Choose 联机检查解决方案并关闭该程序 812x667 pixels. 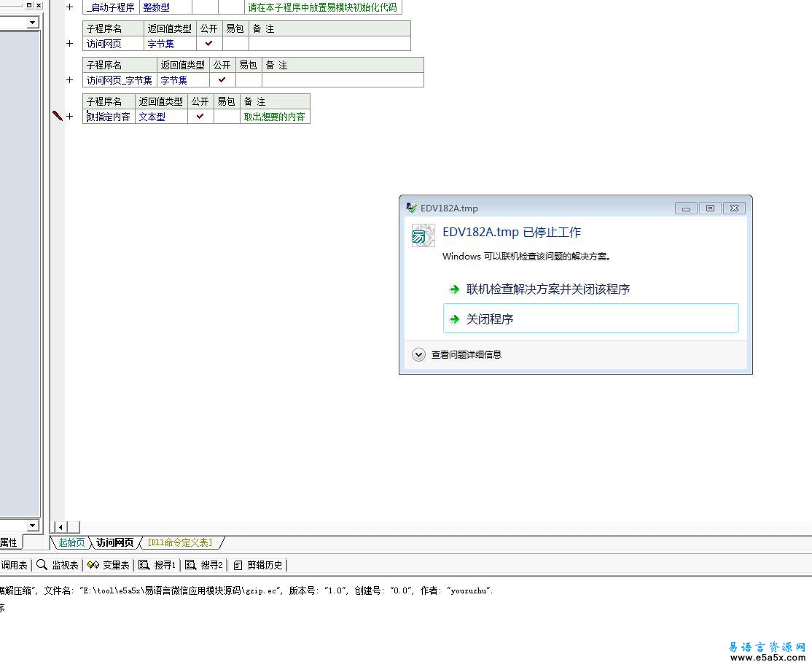coord(548,289)
